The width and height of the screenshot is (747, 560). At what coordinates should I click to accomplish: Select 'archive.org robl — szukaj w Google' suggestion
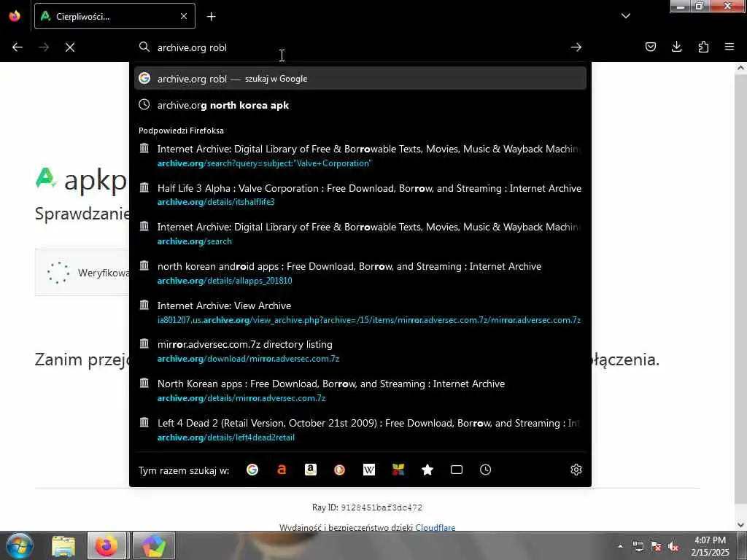pos(360,79)
